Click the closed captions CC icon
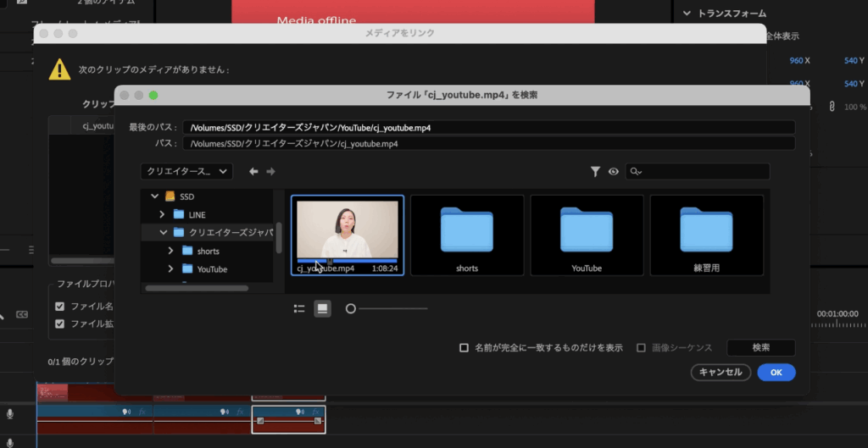This screenshot has height=448, width=868. (22, 315)
